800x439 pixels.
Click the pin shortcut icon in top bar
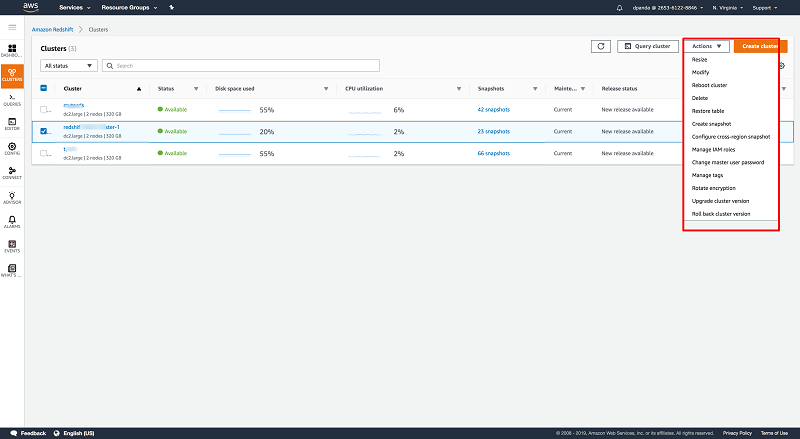171,7
